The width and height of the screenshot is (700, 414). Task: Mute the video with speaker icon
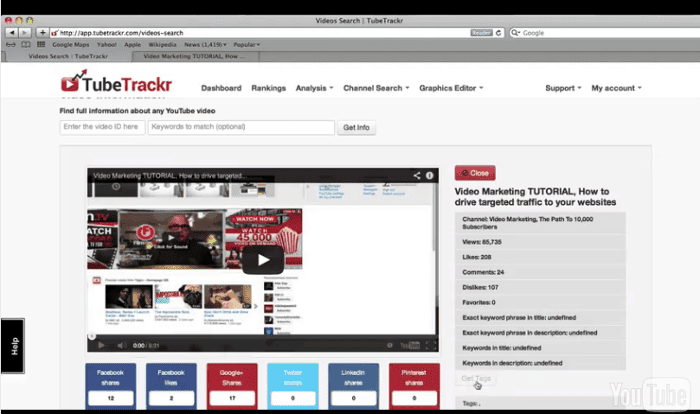121,345
